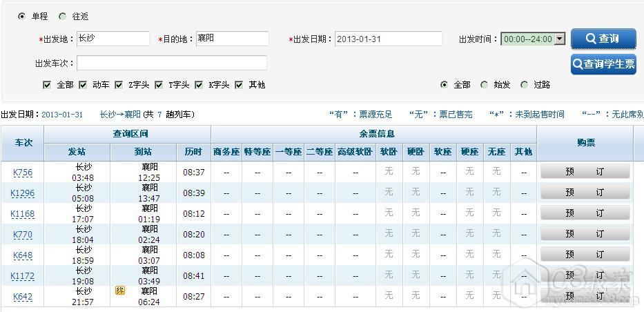The width and height of the screenshot is (644, 312).
Task: Toggle the Z字头 checkbox
Action: pyautogui.click(x=121, y=85)
